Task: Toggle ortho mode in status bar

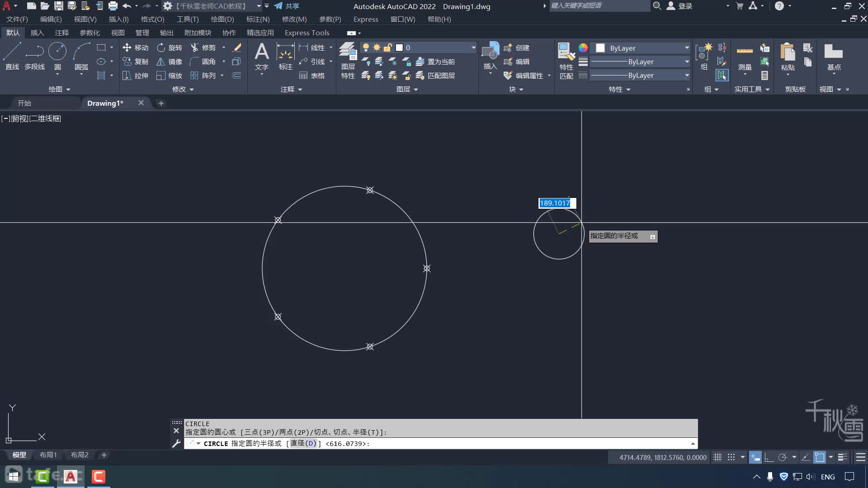Action: tap(769, 457)
